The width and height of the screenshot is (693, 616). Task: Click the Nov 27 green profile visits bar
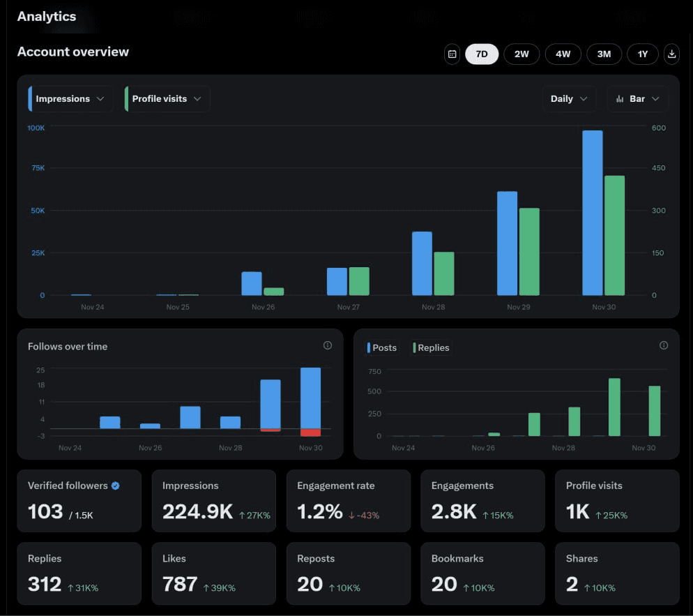[359, 281]
